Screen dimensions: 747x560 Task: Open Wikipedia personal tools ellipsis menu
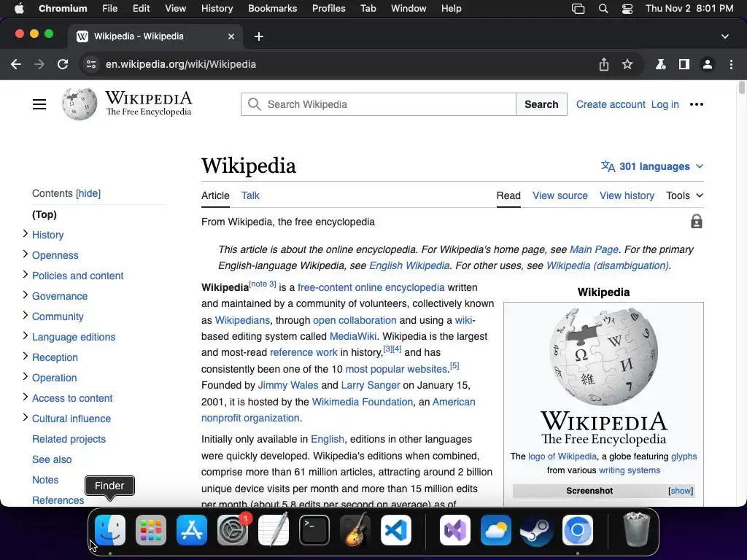[697, 104]
